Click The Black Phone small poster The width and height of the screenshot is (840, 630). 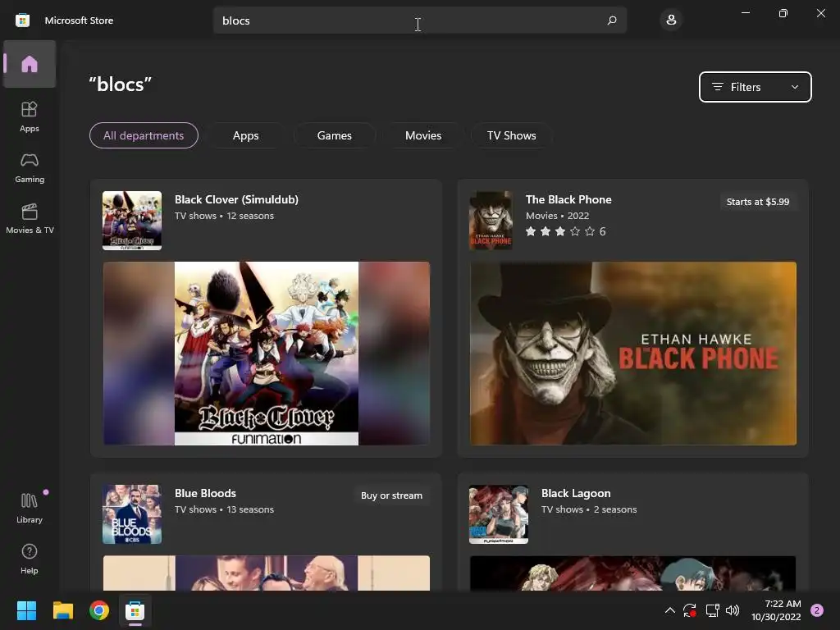[x=491, y=221]
